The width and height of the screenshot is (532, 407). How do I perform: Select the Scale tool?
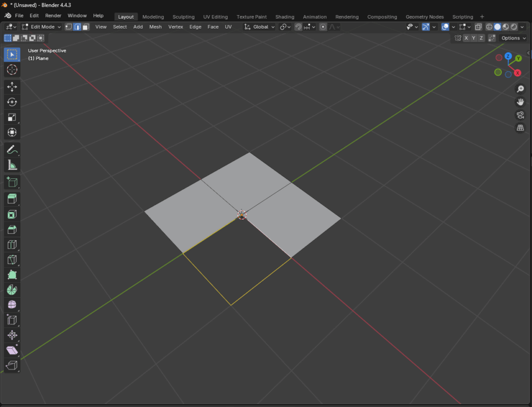(12, 117)
